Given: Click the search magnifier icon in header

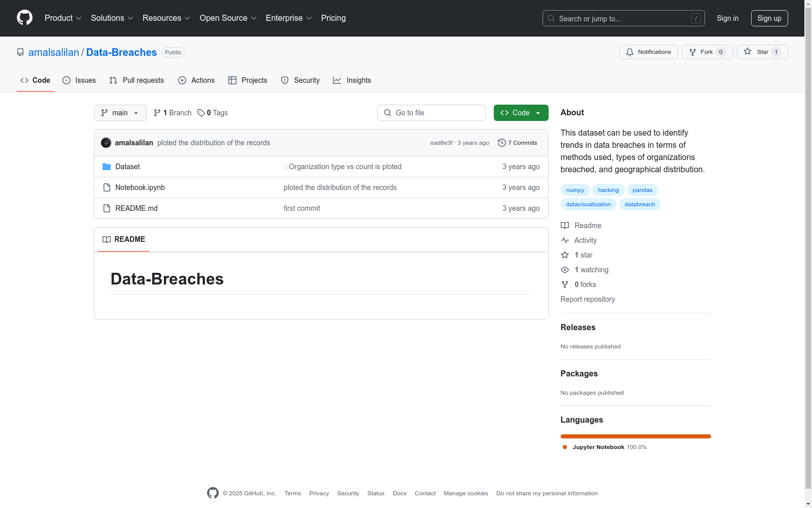Looking at the screenshot, I should tap(551, 18).
